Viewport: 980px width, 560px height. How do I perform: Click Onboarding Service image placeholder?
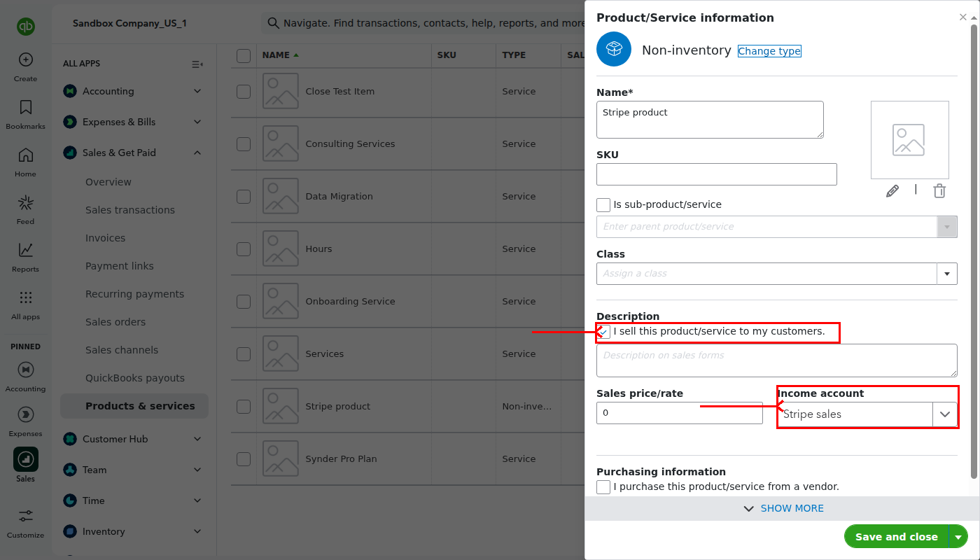pos(281,301)
